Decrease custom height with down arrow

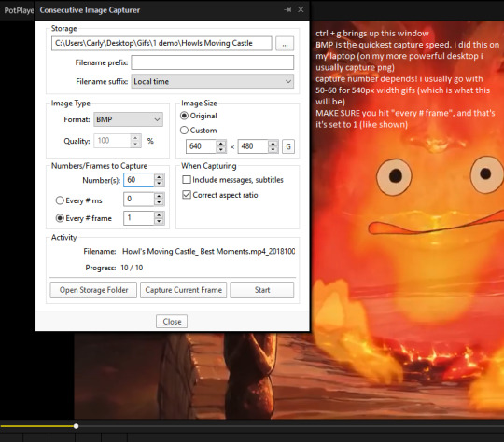(x=273, y=150)
